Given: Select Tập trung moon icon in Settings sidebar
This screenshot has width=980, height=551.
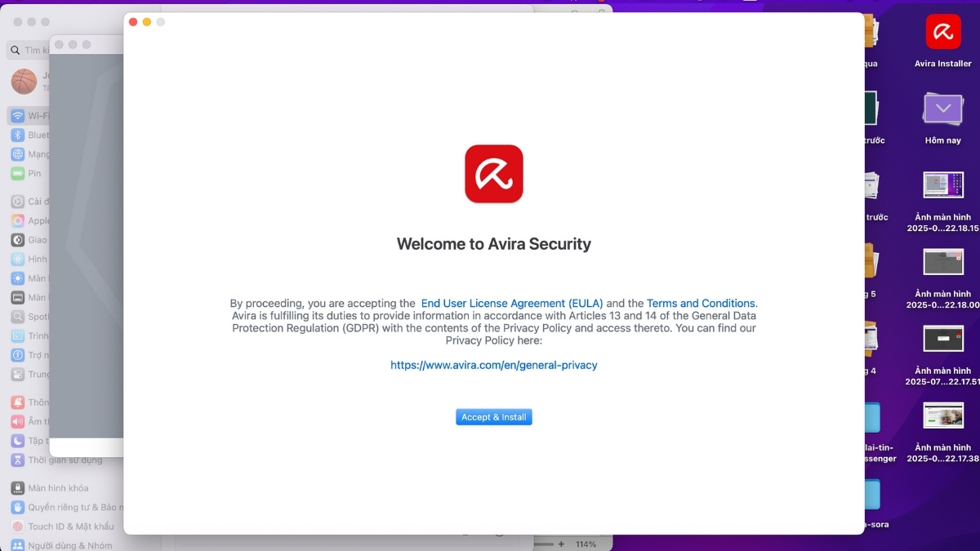Looking at the screenshot, I should (18, 441).
